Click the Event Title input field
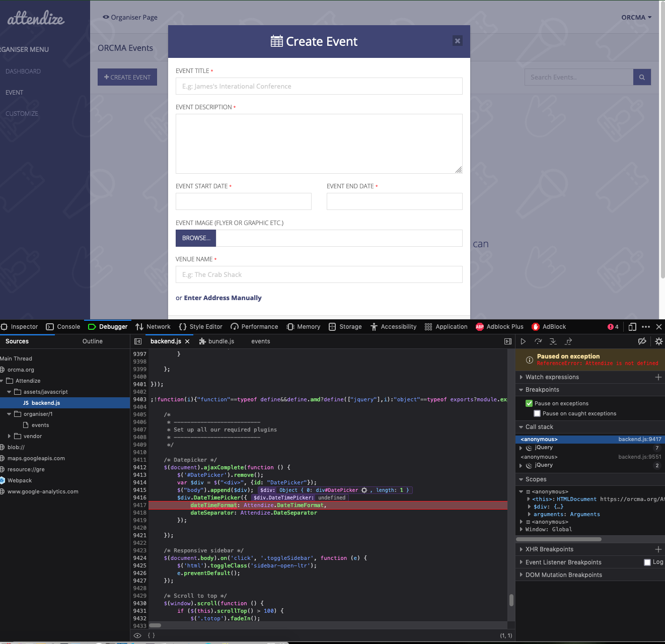The image size is (665, 644). [x=319, y=86]
